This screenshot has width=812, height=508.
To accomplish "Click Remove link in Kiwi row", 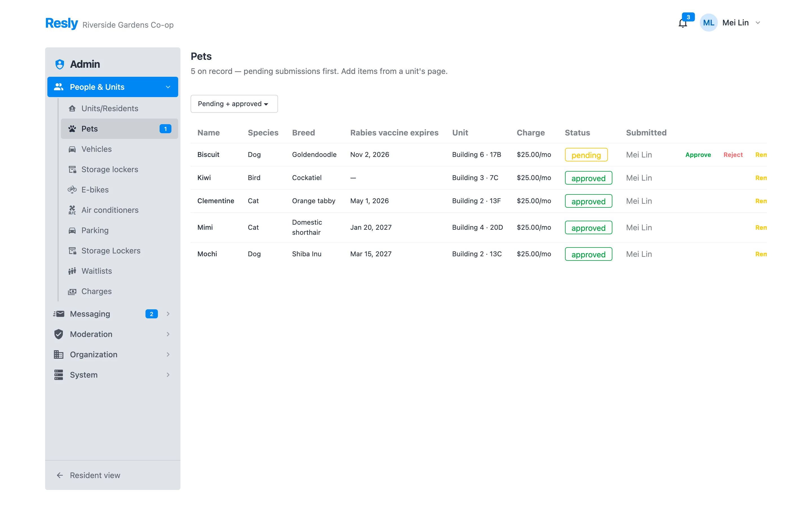I will [x=761, y=178].
